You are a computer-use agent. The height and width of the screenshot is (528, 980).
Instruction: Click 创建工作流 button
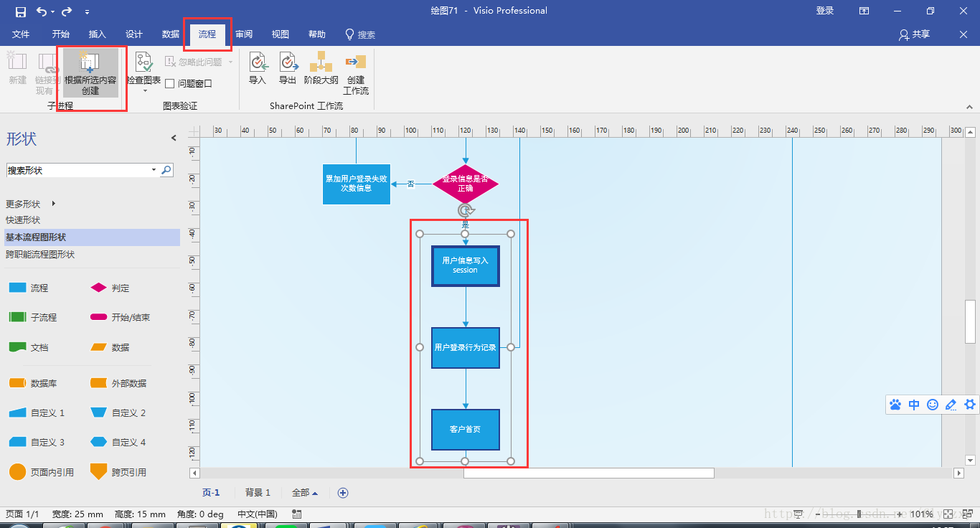[356, 74]
